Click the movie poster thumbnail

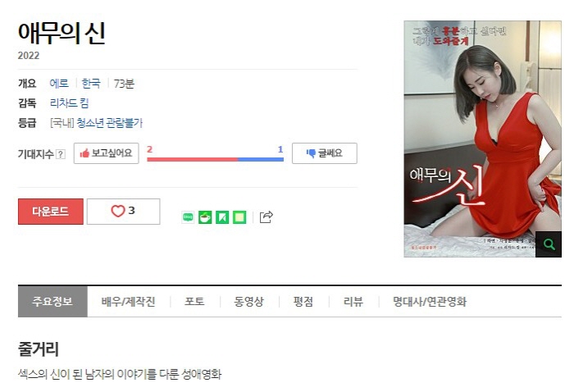482,139
